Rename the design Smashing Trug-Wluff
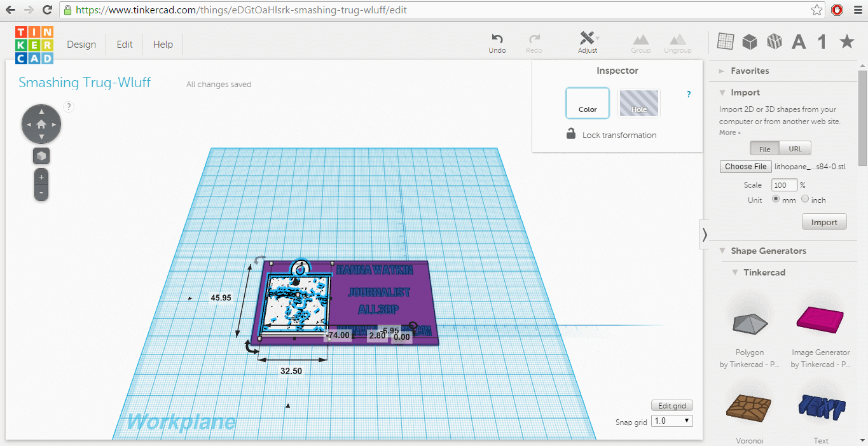This screenshot has height=446, width=868. (x=85, y=83)
